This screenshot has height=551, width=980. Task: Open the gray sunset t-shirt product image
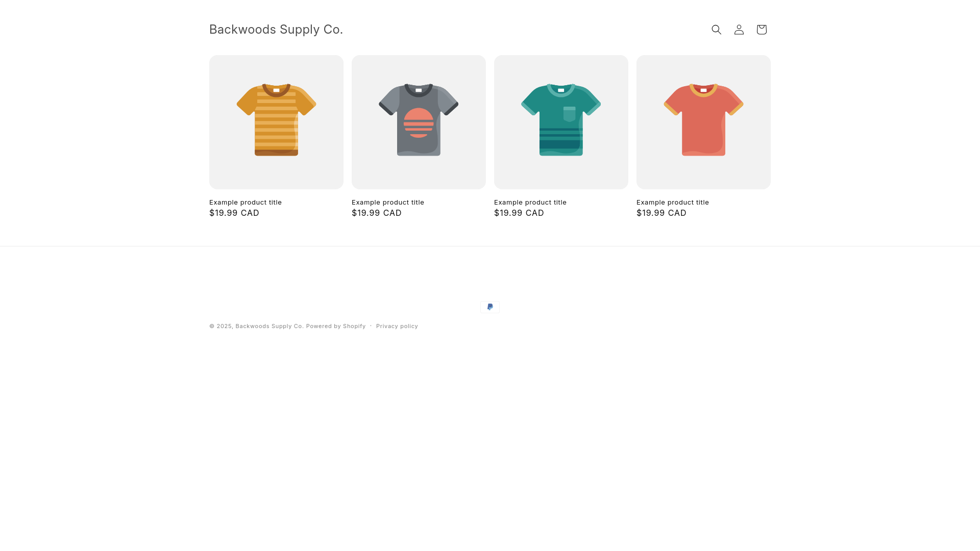(419, 122)
